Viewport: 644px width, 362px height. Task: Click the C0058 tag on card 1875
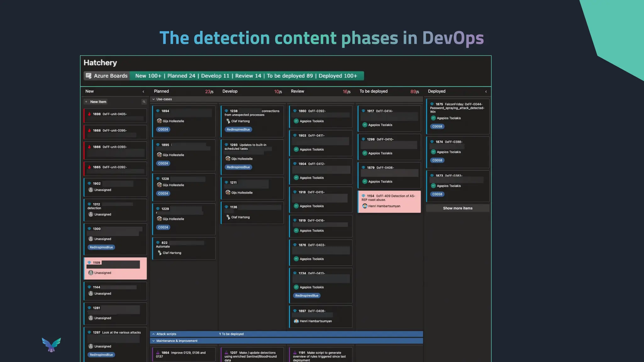pyautogui.click(x=437, y=126)
